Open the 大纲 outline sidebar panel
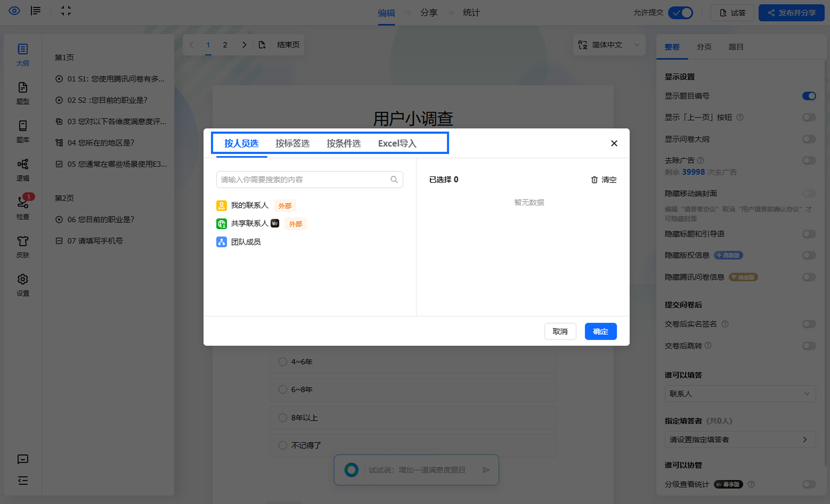Viewport: 830px width, 504px height. point(23,55)
